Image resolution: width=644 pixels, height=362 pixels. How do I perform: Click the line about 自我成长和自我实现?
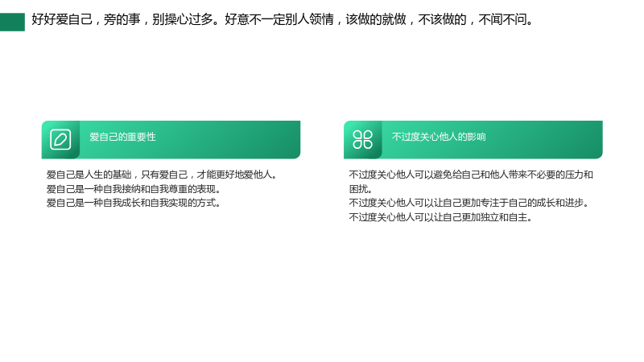coord(134,204)
